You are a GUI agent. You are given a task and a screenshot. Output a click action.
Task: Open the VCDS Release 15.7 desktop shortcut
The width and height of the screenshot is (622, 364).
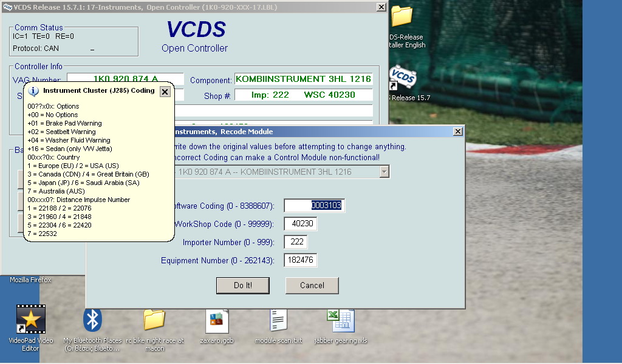click(x=403, y=78)
